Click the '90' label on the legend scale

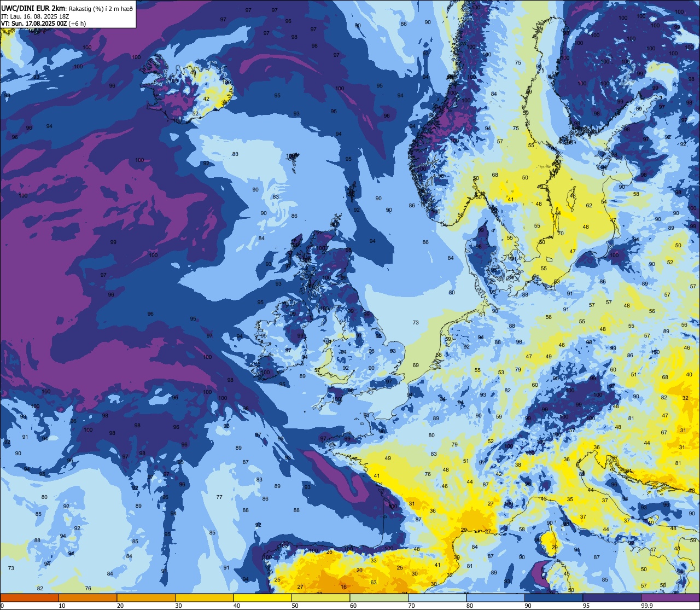pyautogui.click(x=528, y=606)
